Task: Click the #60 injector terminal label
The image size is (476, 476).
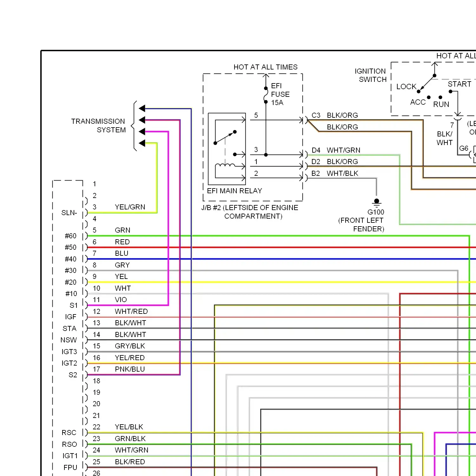Action: coord(70,236)
